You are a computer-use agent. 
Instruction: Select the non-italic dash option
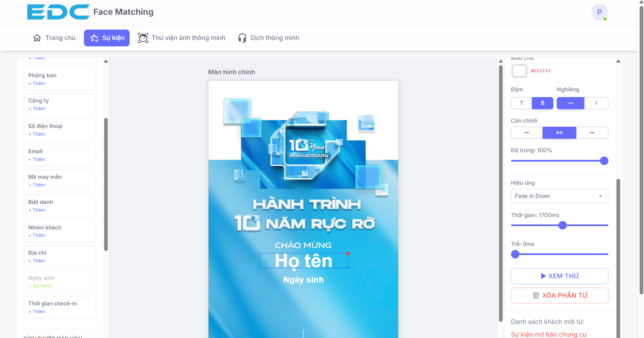[570, 103]
